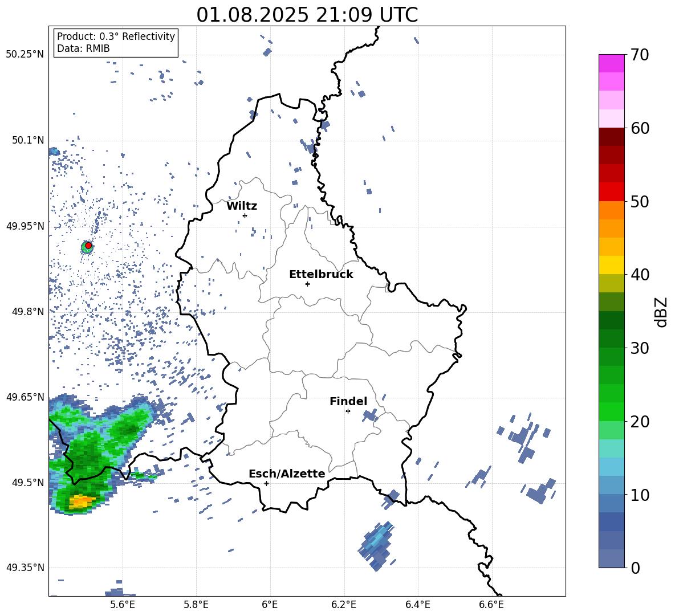Click the 49.65°N latitude label
Image resolution: width=675 pixels, height=616 pixels.
pyautogui.click(x=25, y=397)
